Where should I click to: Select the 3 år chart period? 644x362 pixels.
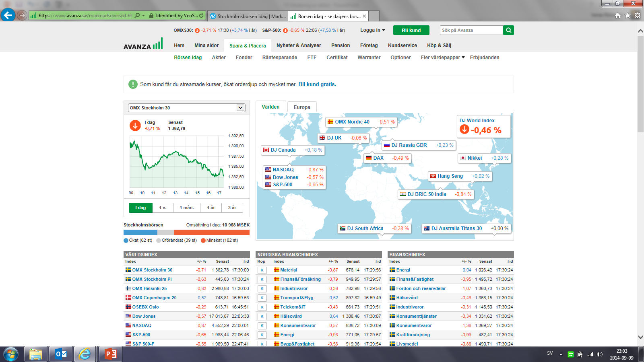coord(232,208)
